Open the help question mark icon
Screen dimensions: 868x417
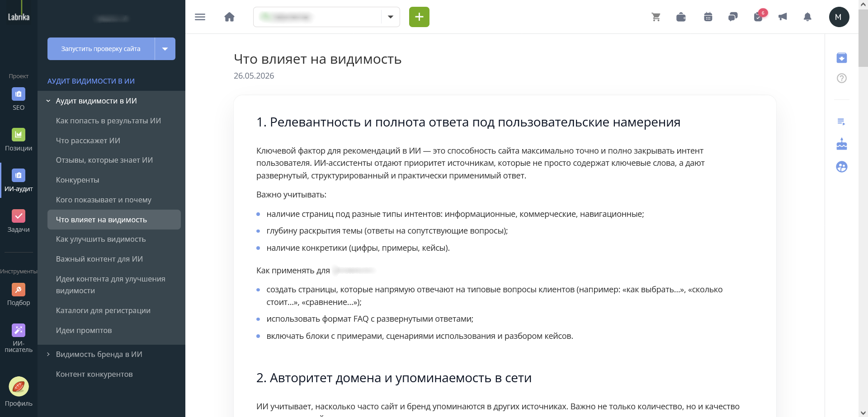(x=841, y=78)
